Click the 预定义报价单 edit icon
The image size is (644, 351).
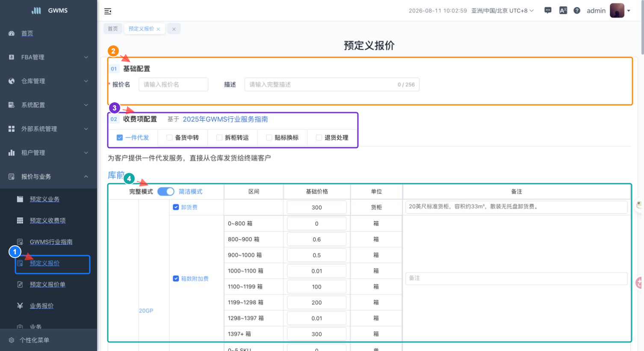tap(20, 285)
